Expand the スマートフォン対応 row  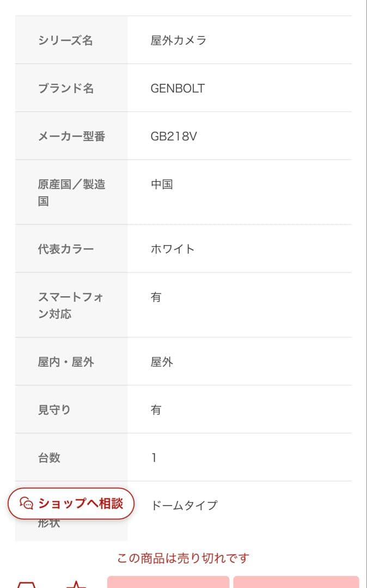[183, 304]
